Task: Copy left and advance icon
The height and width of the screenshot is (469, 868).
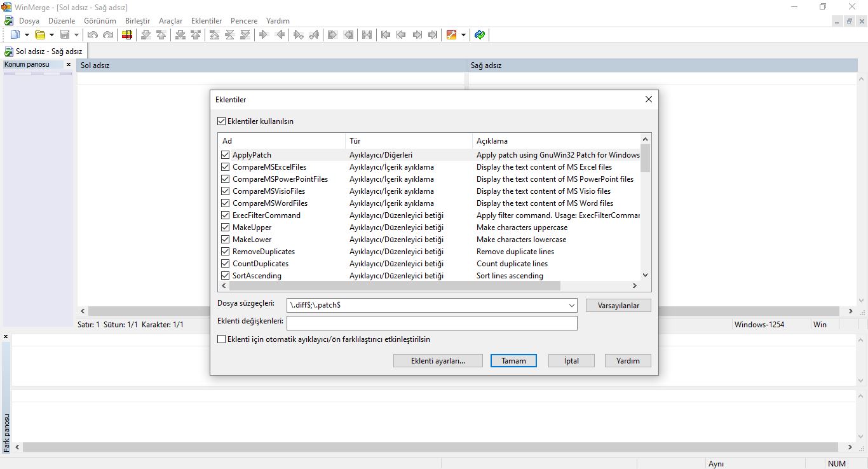Action: 314,34
